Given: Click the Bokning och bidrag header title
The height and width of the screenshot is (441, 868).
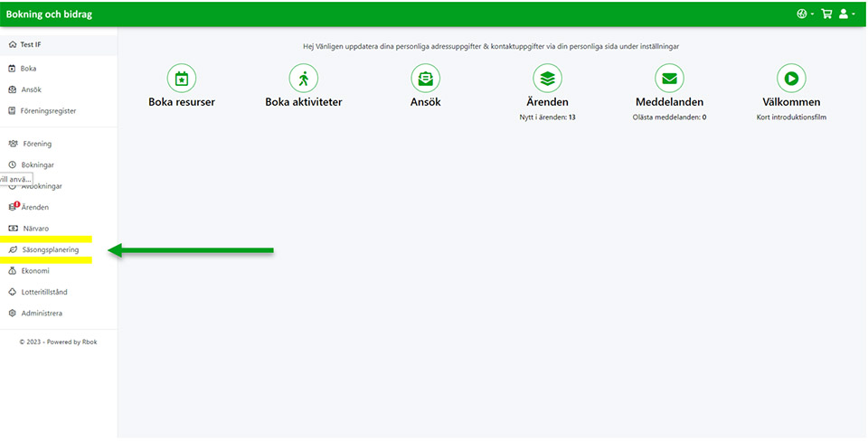Looking at the screenshot, I should click(49, 14).
